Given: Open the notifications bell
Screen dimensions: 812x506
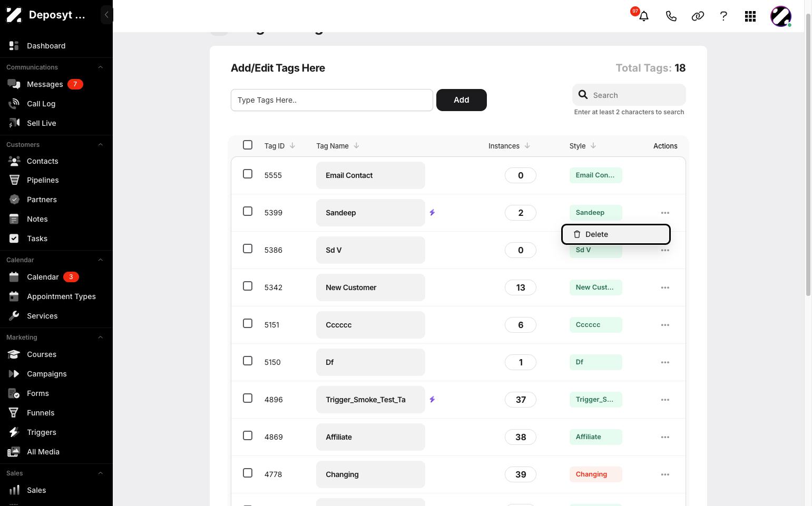Looking at the screenshot, I should [643, 16].
